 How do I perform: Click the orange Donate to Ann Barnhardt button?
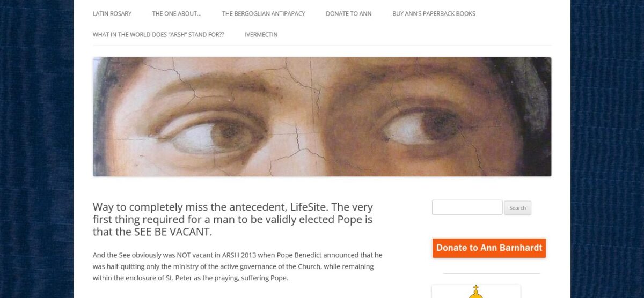(489, 248)
